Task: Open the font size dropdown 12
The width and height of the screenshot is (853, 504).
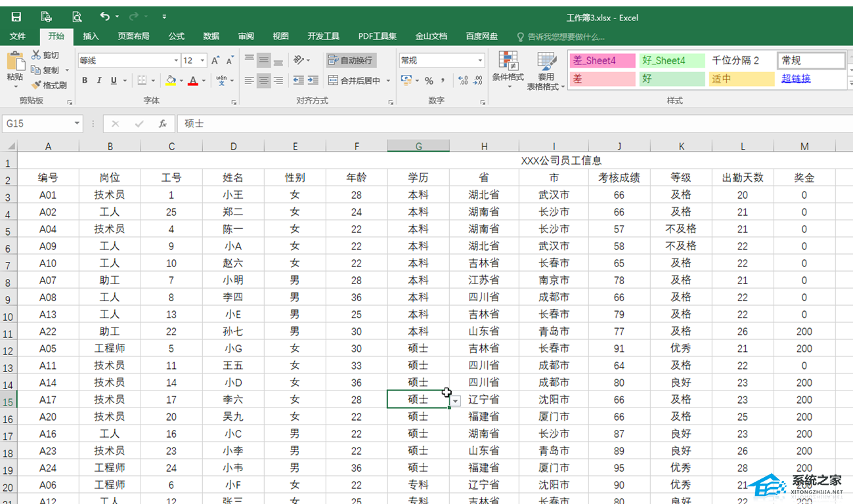Action: point(202,60)
